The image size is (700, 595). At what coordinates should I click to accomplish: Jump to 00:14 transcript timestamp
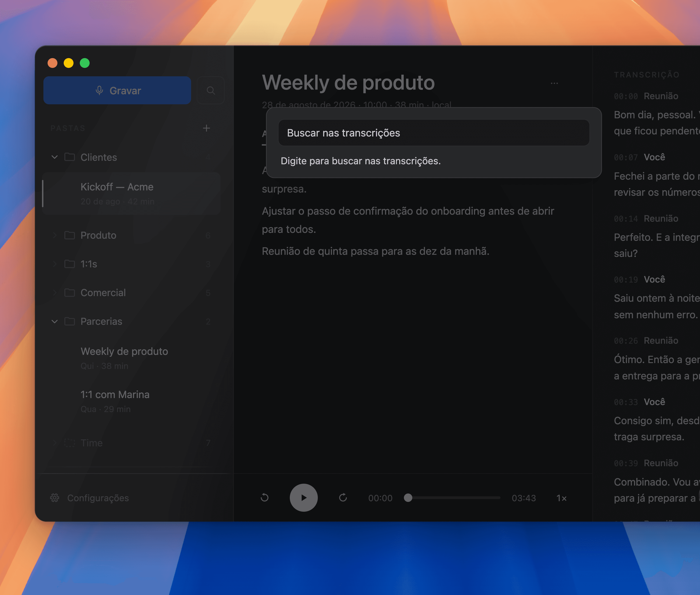coord(626,219)
